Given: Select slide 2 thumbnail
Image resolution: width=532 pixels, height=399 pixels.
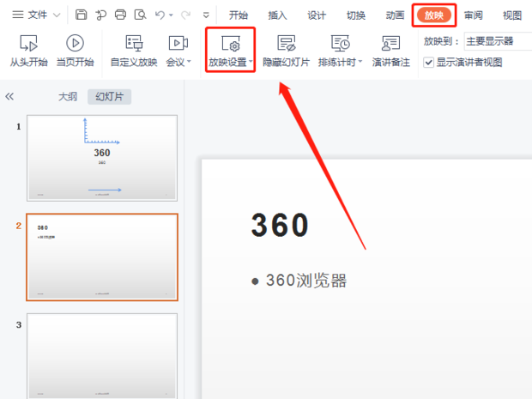Looking at the screenshot, I should coord(102,257).
